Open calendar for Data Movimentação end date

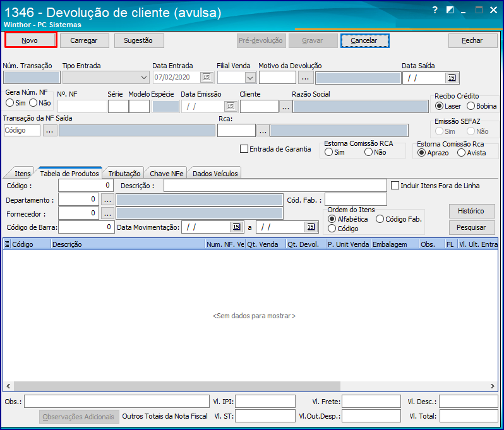(311, 227)
